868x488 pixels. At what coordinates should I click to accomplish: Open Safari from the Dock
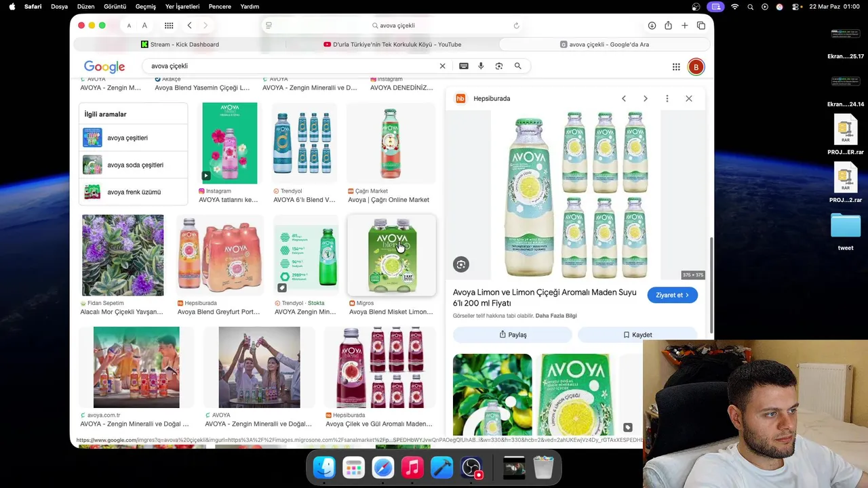tap(383, 468)
